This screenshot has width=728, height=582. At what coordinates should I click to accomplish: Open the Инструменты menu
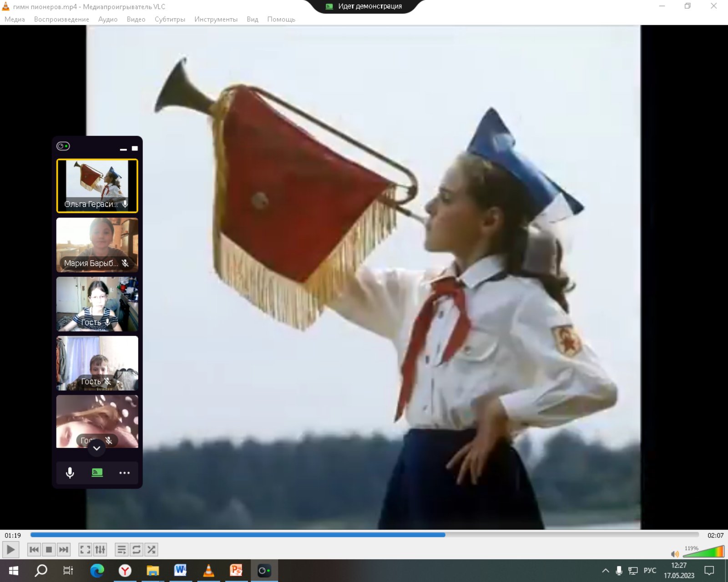[x=216, y=19]
